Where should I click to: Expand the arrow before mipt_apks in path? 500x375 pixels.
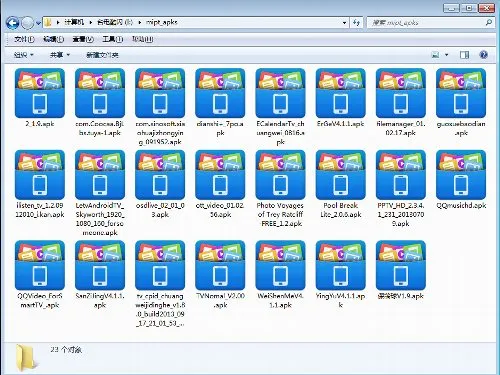pyautogui.click(x=139, y=22)
